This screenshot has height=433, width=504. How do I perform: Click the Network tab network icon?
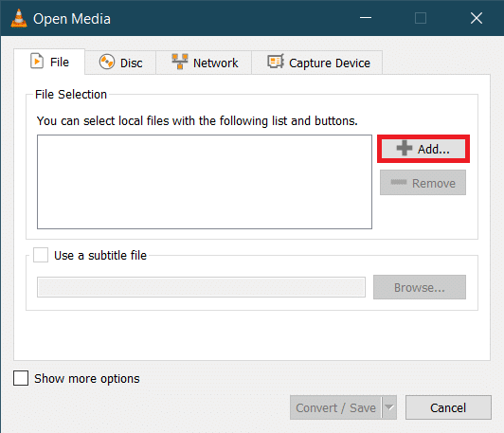pyautogui.click(x=180, y=62)
